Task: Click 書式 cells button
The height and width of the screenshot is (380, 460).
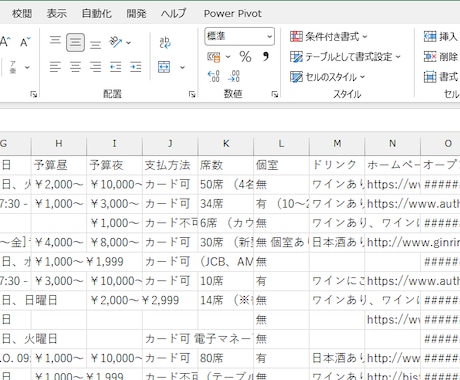Action: tap(441, 77)
